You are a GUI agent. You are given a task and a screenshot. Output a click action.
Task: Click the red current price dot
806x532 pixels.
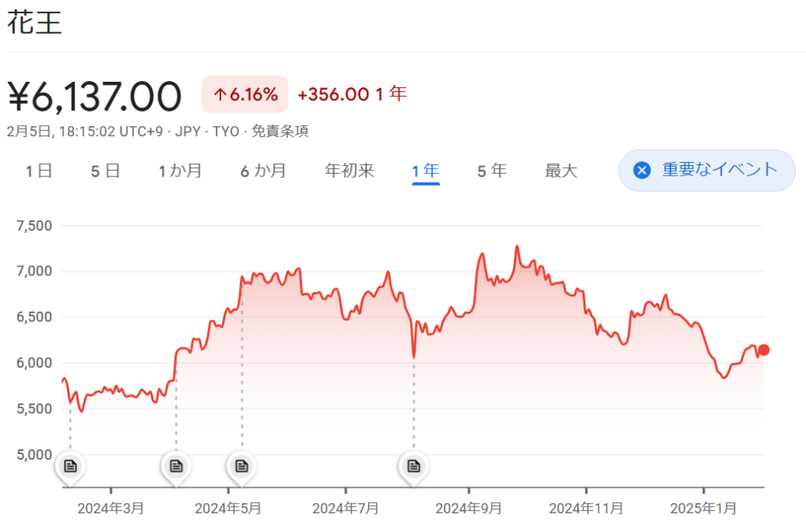point(763,350)
